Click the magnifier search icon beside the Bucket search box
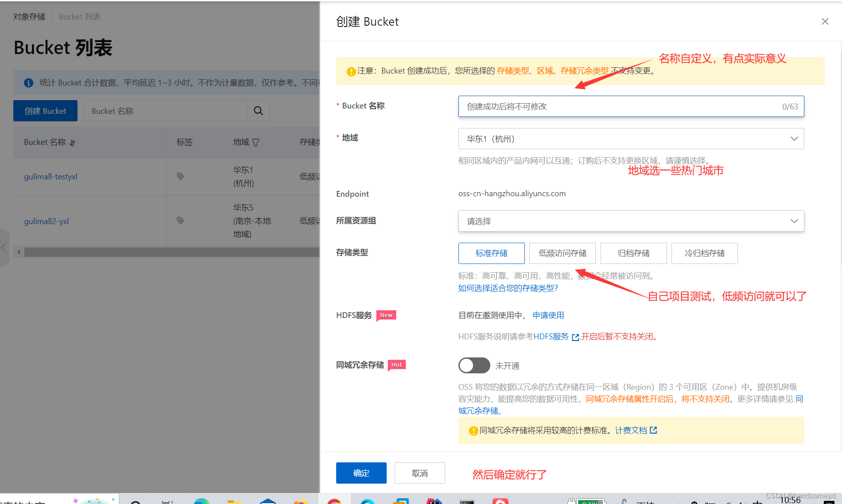842x504 pixels. click(258, 111)
